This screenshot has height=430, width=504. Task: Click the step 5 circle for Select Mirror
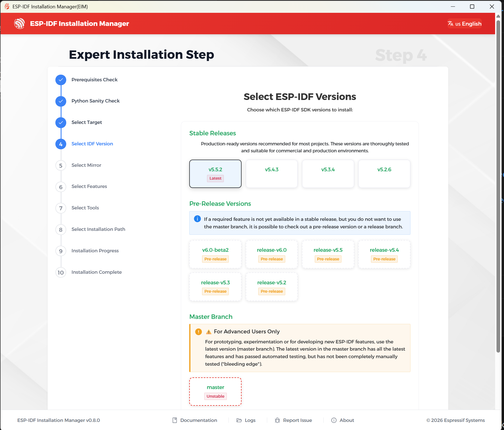(x=61, y=165)
